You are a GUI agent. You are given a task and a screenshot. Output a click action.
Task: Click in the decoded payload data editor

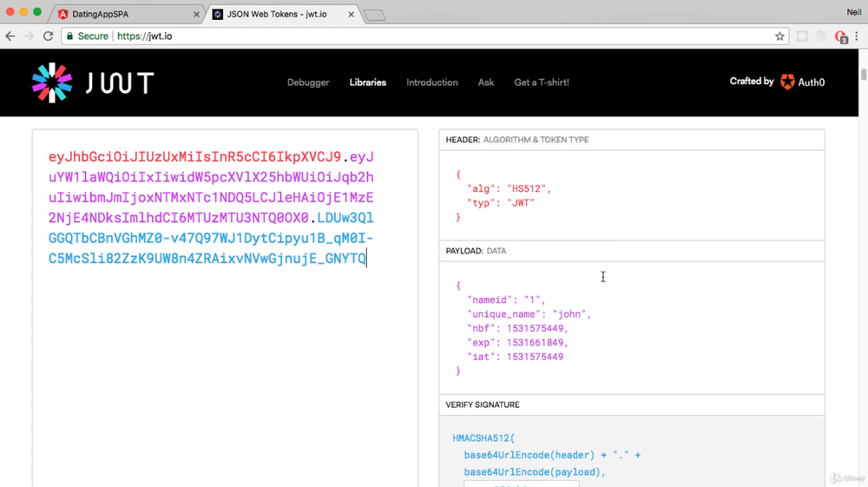(632, 328)
